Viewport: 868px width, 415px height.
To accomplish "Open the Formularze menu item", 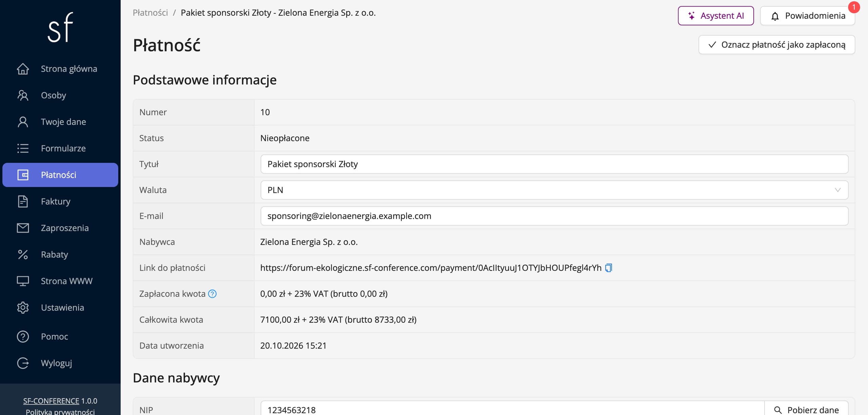I will [60, 148].
